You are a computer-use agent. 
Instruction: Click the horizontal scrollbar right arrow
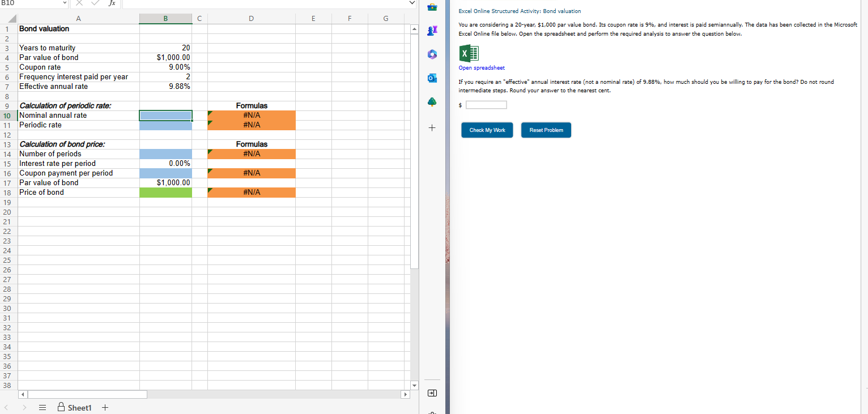coord(405,394)
